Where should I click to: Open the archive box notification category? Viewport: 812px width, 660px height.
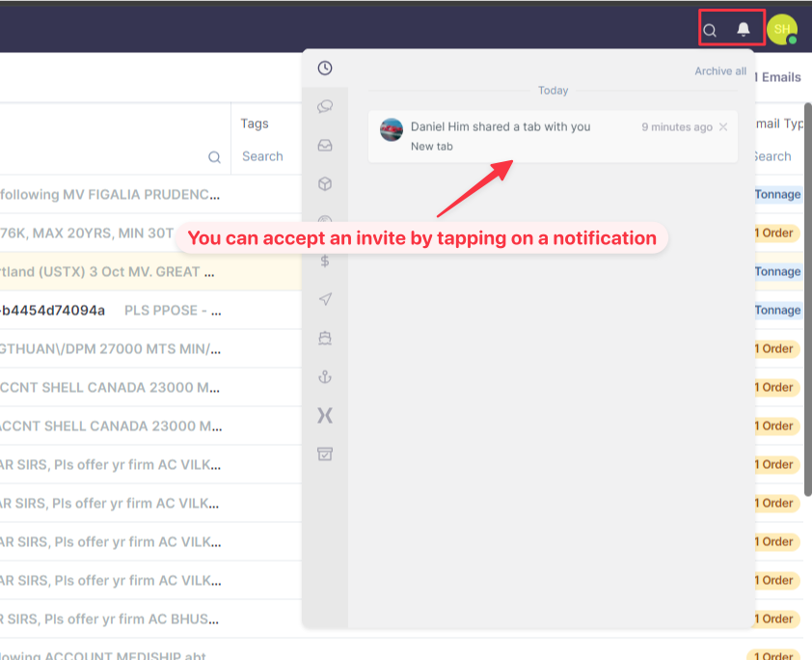pyautogui.click(x=325, y=454)
